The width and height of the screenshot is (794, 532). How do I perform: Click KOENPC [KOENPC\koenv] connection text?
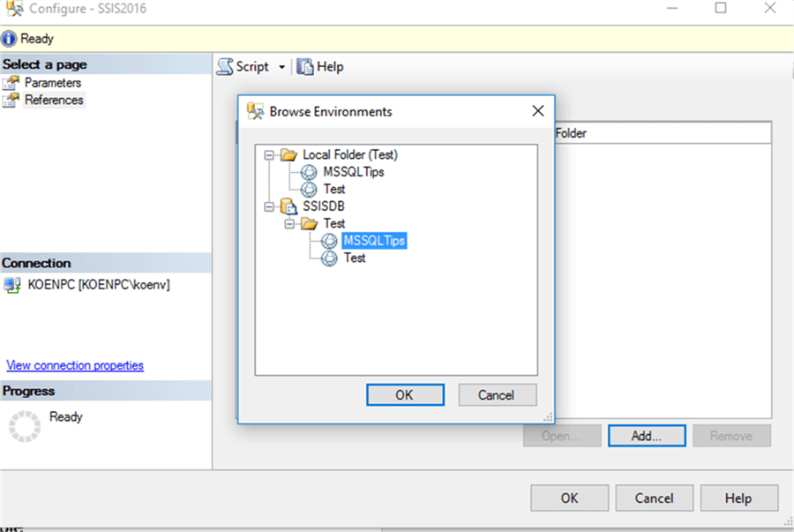(x=99, y=284)
